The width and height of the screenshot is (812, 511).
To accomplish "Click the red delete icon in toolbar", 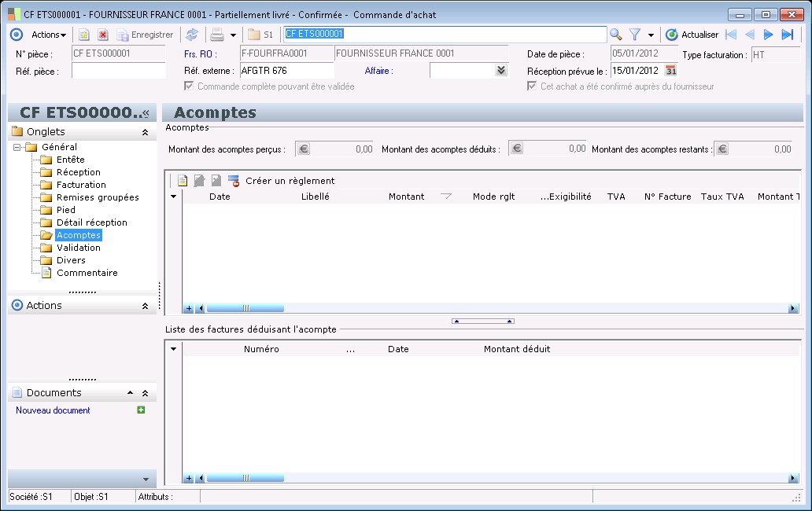I will (x=103, y=35).
